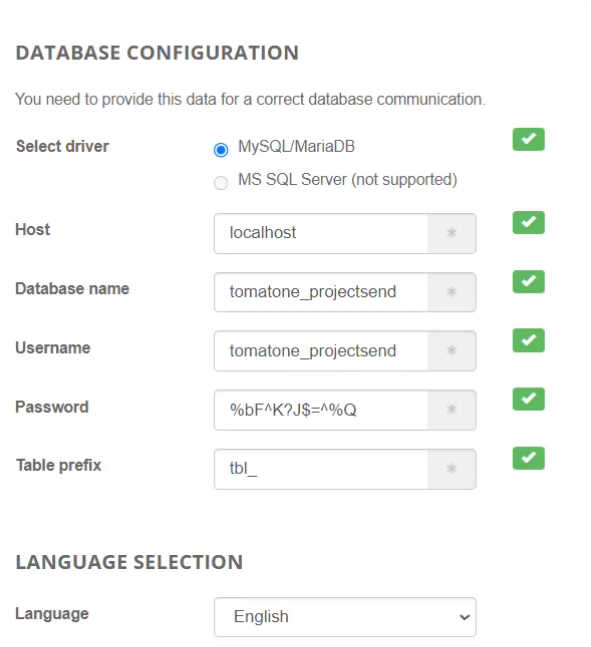
Task: Click the asterisk addon in Username field
Action: coord(452,351)
